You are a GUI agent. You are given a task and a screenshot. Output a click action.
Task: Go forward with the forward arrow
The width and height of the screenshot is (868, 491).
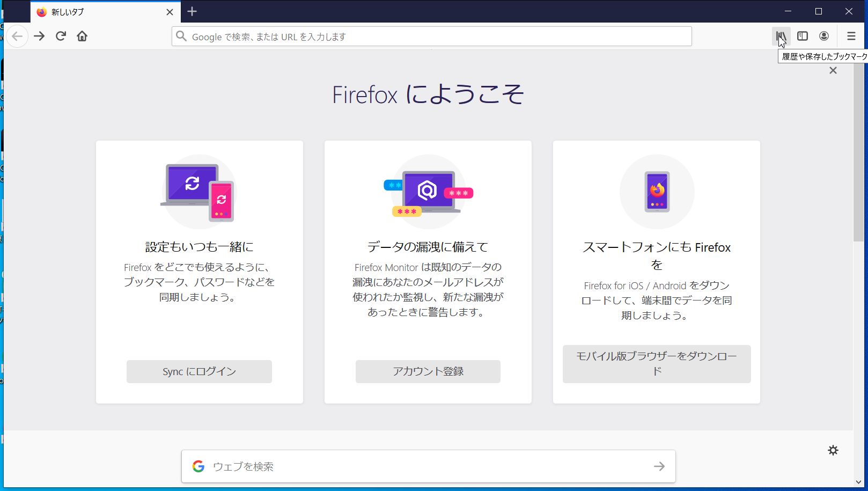[39, 36]
